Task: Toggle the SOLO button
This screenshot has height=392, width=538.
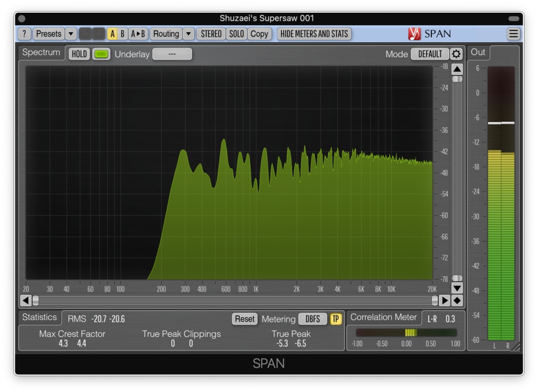Action: [x=236, y=34]
